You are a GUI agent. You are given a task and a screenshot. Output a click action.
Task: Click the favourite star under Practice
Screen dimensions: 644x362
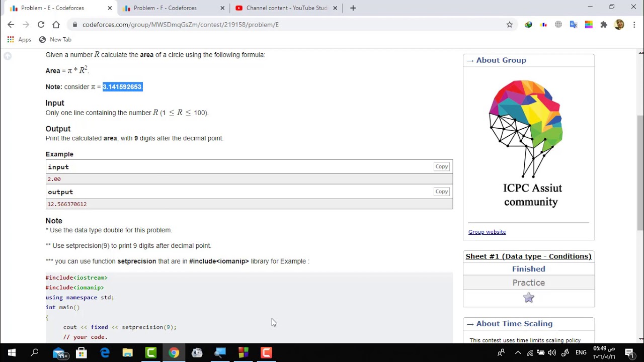click(528, 298)
